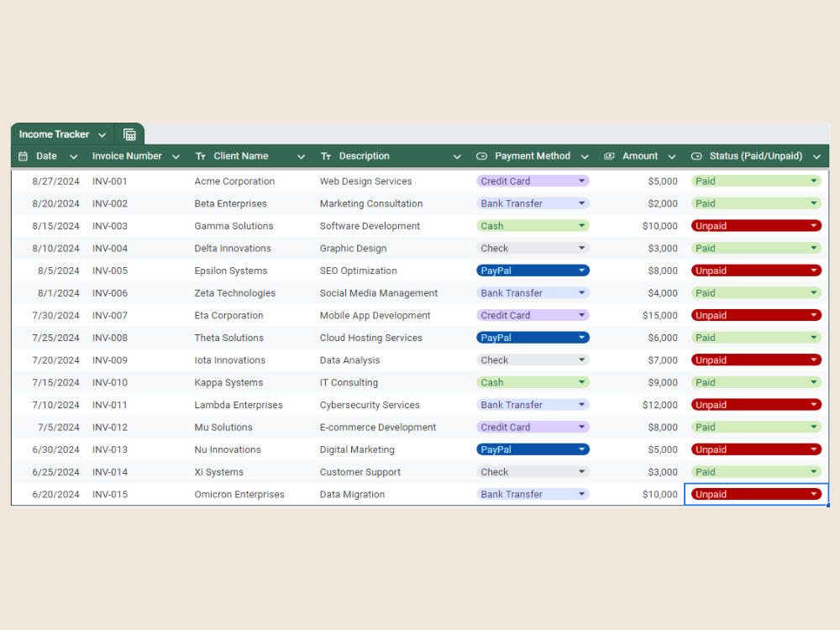The image size is (840, 630).
Task: Open the Amount column dropdown arrow
Action: [672, 156]
